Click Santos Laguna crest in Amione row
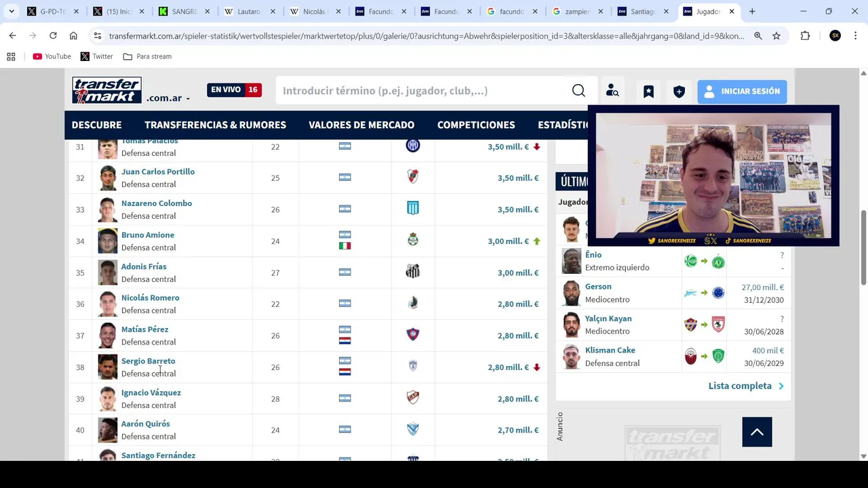 click(x=412, y=240)
